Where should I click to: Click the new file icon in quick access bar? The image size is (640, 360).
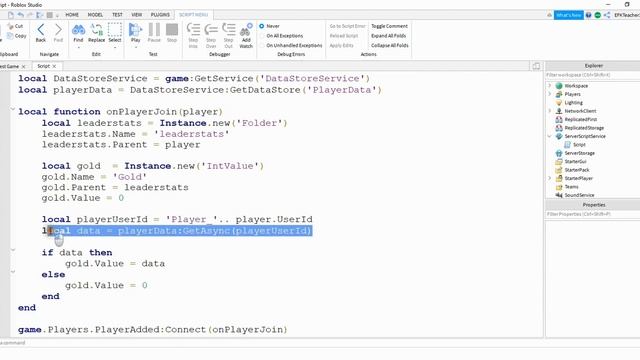coord(11,15)
